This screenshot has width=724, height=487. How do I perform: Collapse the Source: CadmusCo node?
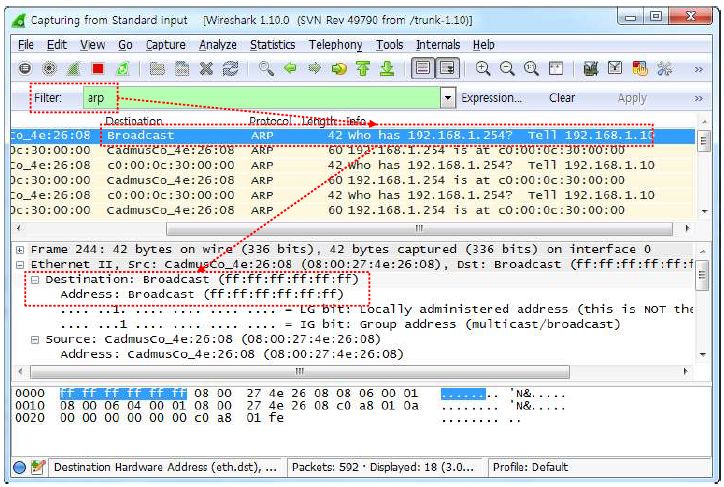pyautogui.click(x=35, y=340)
